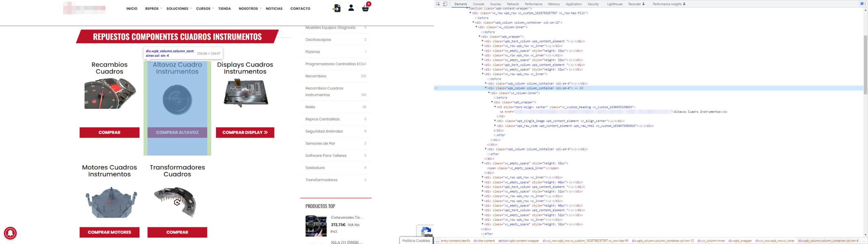The height and width of the screenshot is (244, 868).
Task: Click the red notification bell icon
Action: pyautogui.click(x=10, y=233)
